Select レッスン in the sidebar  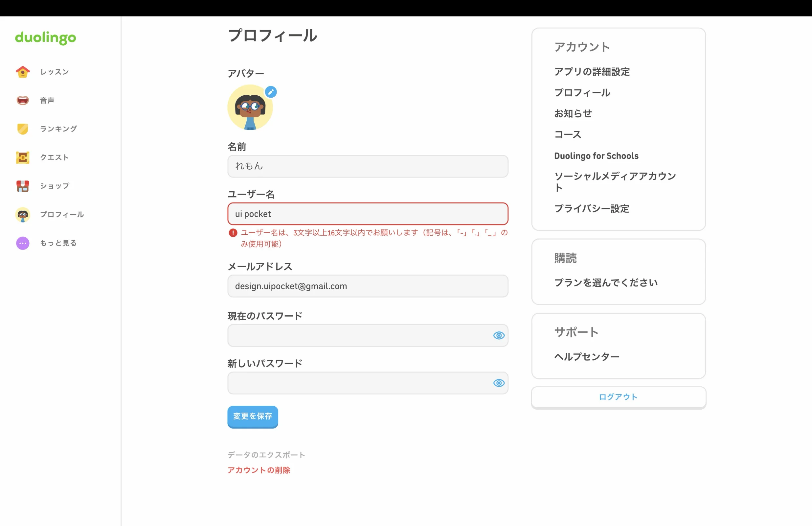pyautogui.click(x=55, y=72)
